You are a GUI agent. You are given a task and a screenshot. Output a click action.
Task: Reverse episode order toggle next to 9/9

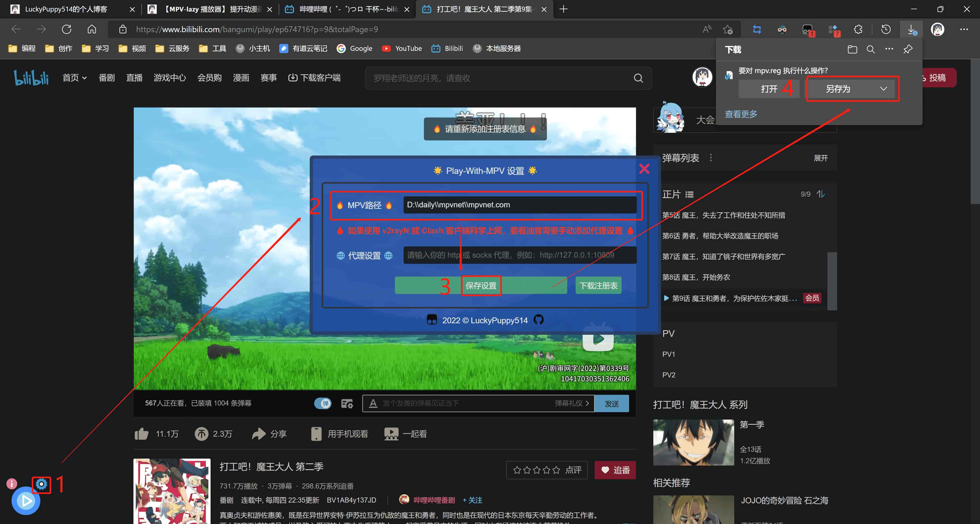click(820, 194)
